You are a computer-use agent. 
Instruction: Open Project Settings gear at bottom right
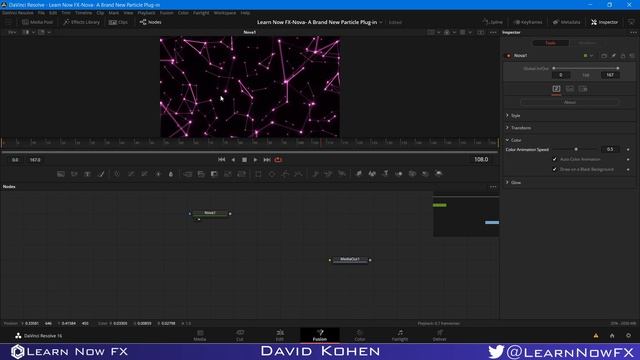click(628, 336)
